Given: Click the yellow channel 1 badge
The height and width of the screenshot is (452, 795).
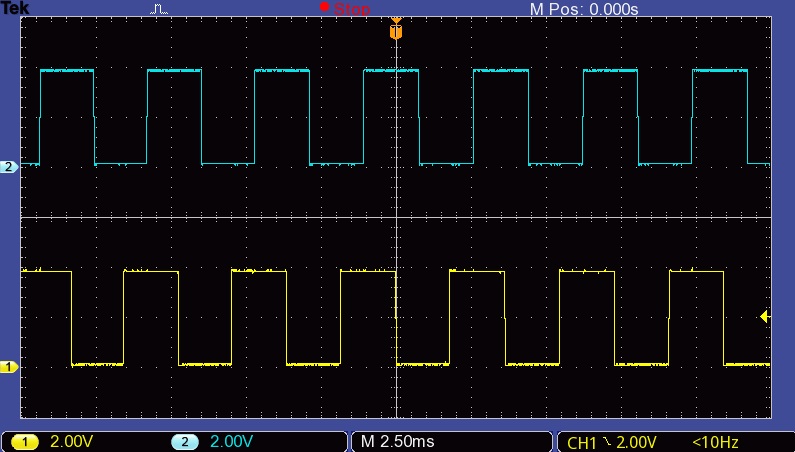Looking at the screenshot, I should 24,442.
